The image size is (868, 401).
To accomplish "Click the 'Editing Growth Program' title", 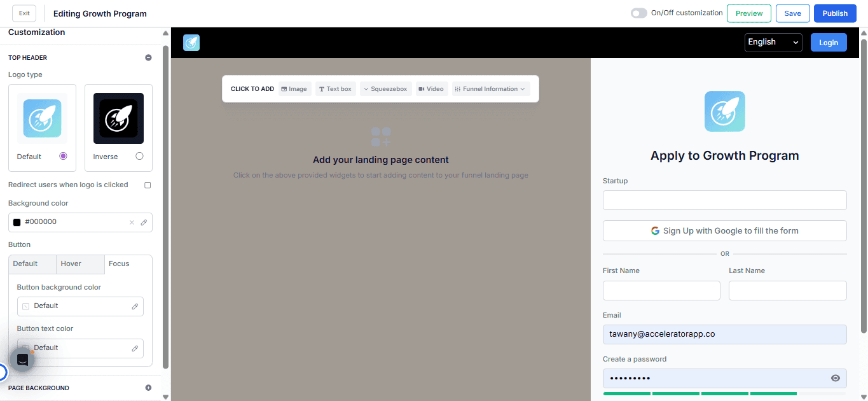I will (100, 13).
